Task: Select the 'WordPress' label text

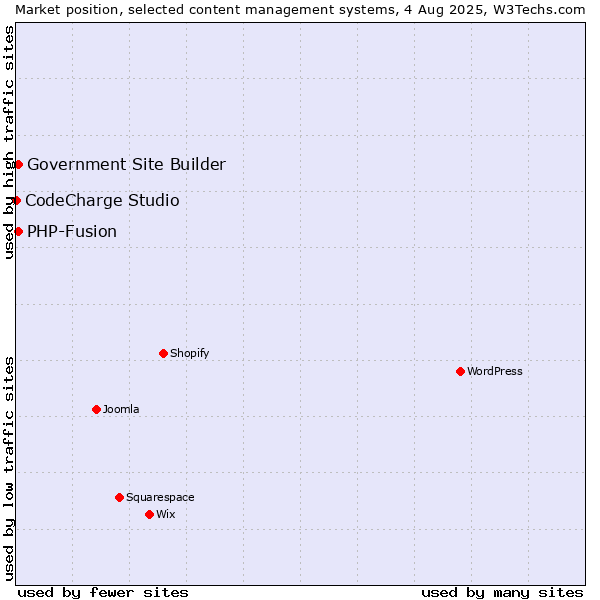Action: pos(494,371)
